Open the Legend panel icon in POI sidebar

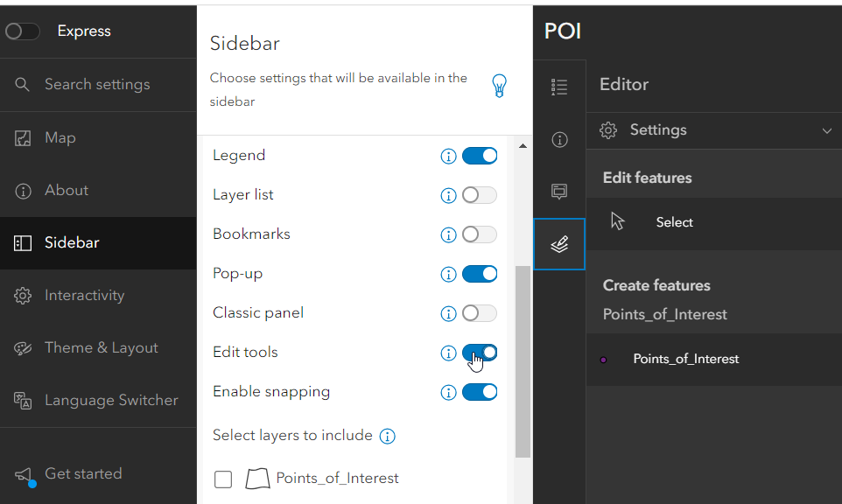tap(559, 86)
